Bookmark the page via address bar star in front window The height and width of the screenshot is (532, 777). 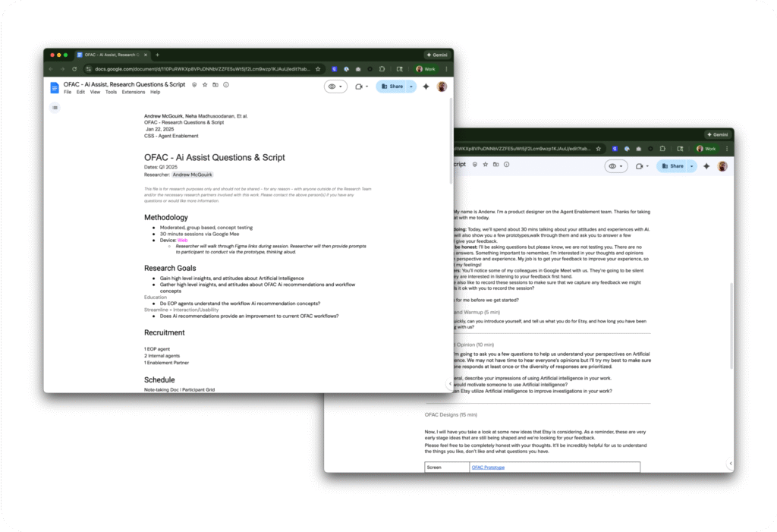(318, 69)
